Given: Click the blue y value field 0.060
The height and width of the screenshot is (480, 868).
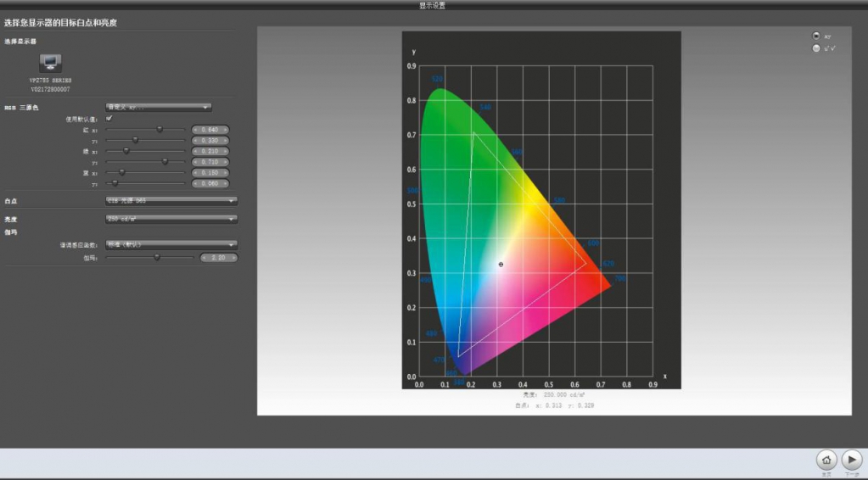Looking at the screenshot, I should coord(210,183).
